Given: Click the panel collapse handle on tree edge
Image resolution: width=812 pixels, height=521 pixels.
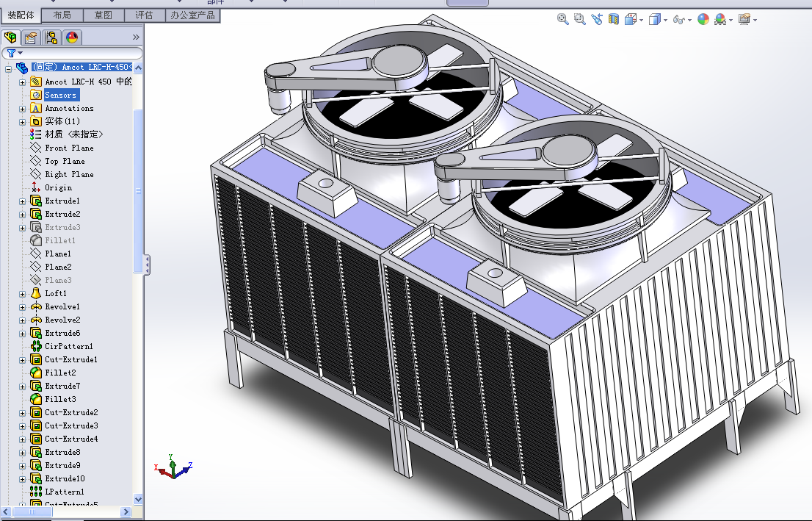Looking at the screenshot, I should tap(148, 265).
